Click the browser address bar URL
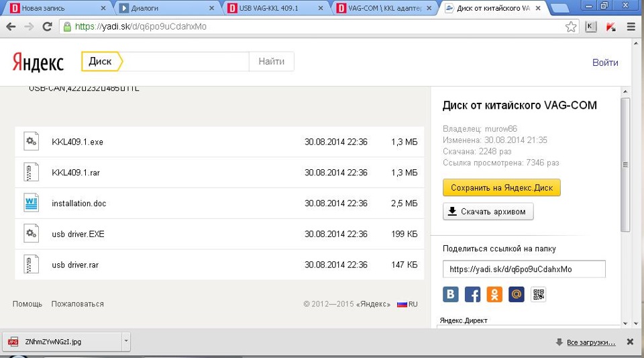 (x=140, y=27)
